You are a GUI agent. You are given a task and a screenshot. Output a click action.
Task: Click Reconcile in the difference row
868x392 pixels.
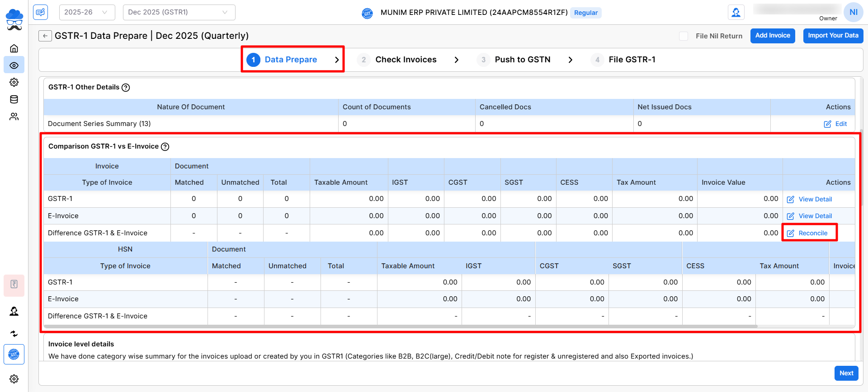click(x=812, y=233)
